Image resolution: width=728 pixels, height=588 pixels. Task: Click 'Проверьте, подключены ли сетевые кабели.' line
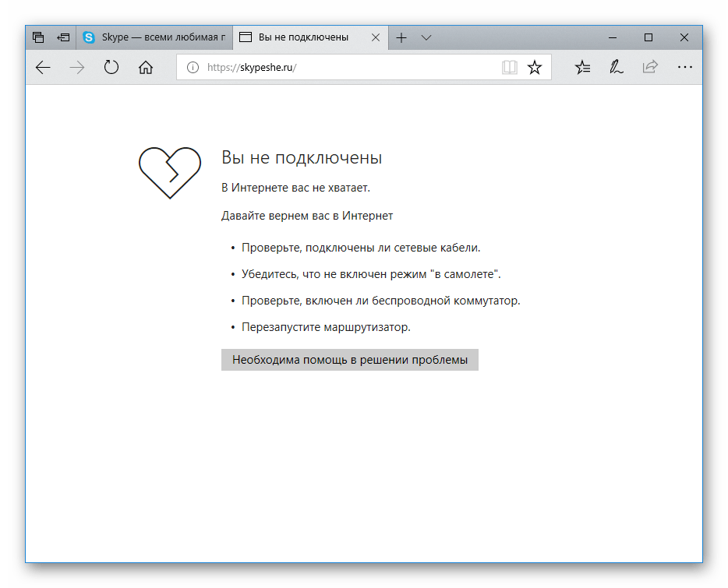[361, 248]
